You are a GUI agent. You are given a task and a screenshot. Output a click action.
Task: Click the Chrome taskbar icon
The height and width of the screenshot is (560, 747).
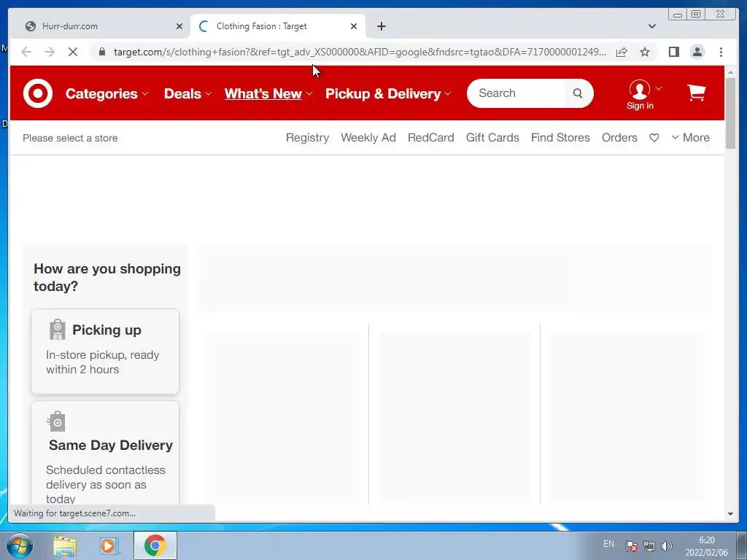[x=155, y=545]
